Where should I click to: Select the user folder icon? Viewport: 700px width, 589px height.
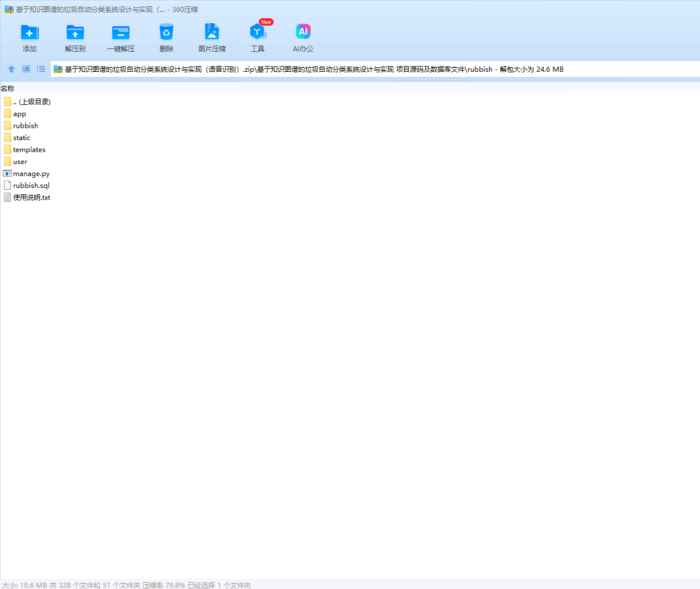tap(7, 161)
